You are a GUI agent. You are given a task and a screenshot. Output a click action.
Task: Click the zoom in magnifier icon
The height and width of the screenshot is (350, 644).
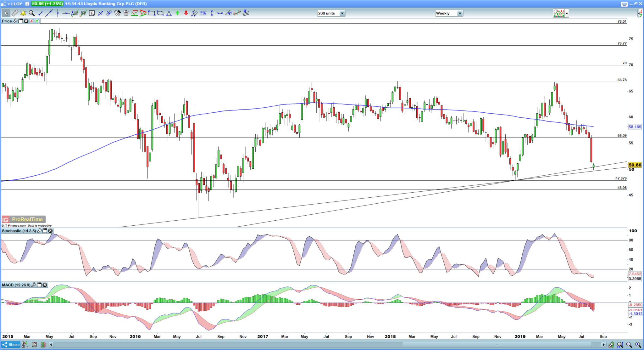(x=638, y=345)
